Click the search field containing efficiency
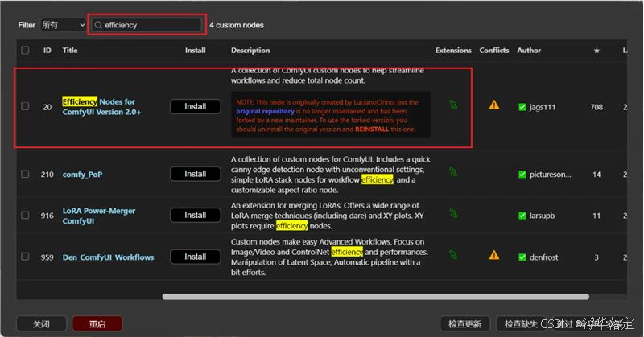Viewport: 644px width, 337px height. tap(147, 25)
